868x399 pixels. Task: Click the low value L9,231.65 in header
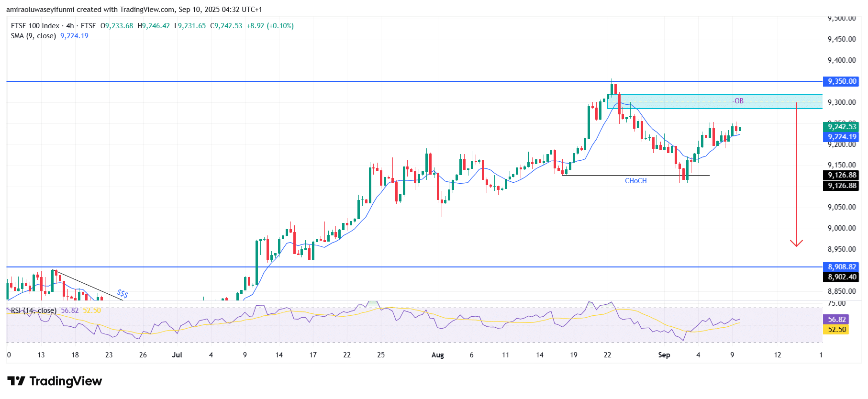point(190,26)
